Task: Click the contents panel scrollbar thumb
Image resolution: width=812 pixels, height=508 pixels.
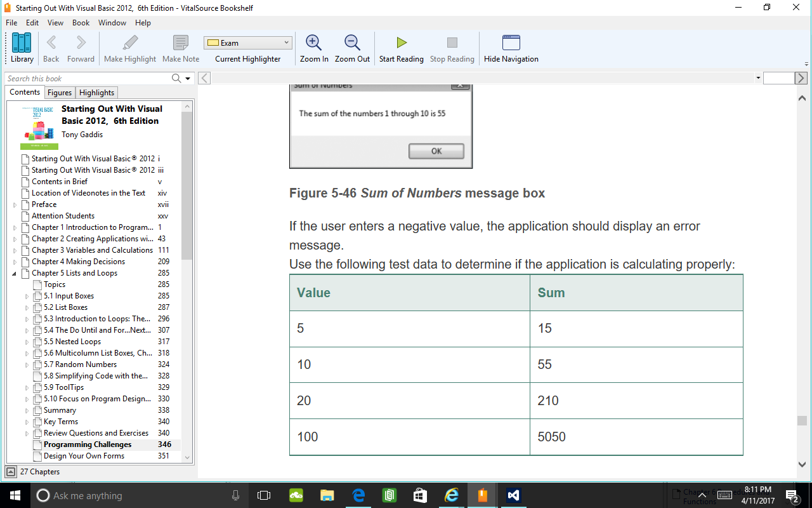Action: [187, 185]
